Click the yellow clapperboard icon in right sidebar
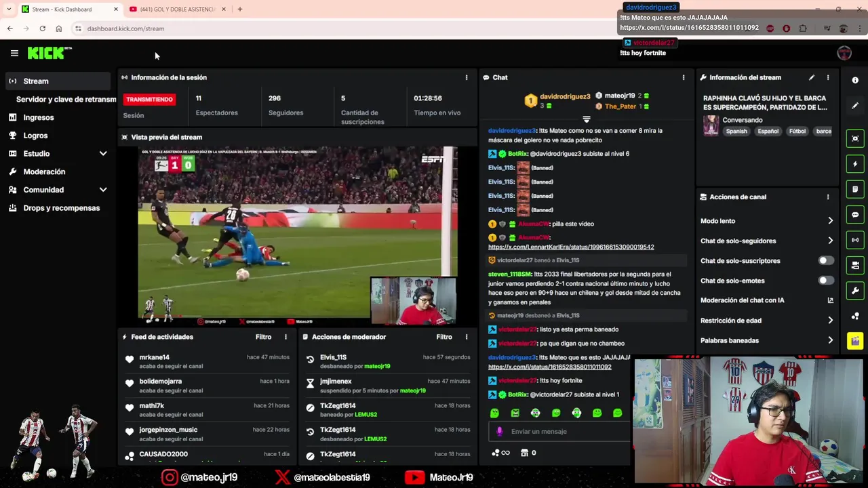The image size is (868, 488). 855,341
